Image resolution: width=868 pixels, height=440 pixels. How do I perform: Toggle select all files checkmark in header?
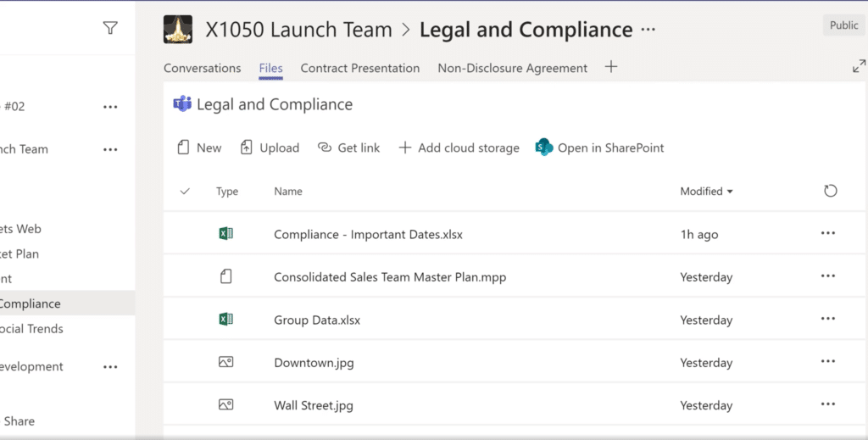(185, 191)
